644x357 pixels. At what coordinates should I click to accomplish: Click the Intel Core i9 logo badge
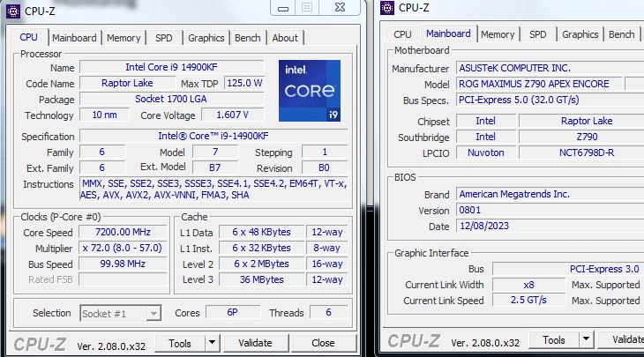point(309,91)
